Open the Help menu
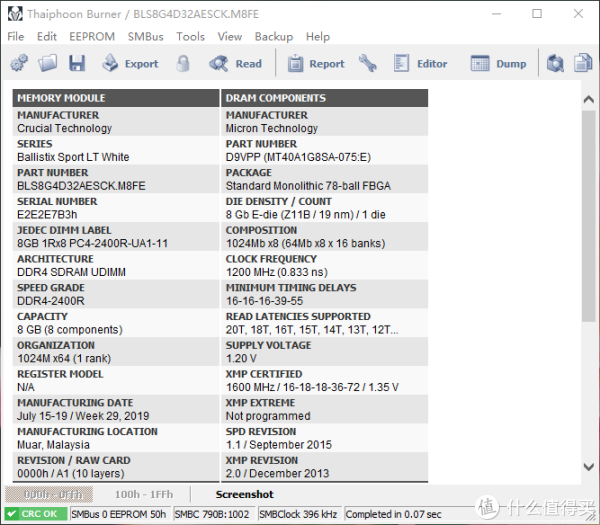600x525 pixels. tap(318, 37)
